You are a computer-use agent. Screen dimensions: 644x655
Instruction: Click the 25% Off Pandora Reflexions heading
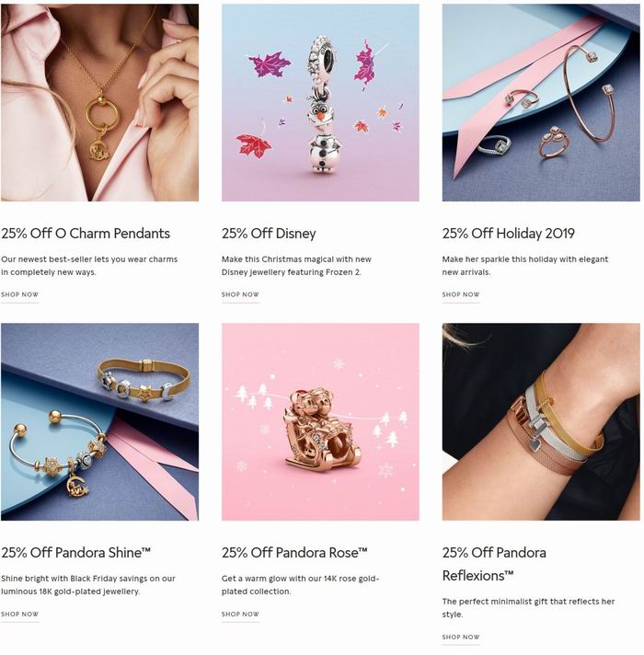(x=494, y=564)
